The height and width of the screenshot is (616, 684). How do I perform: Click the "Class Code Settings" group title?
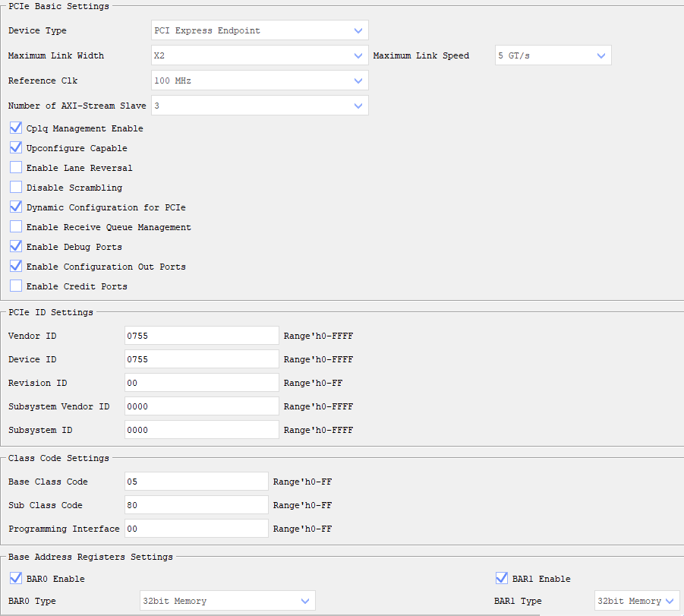(x=58, y=458)
